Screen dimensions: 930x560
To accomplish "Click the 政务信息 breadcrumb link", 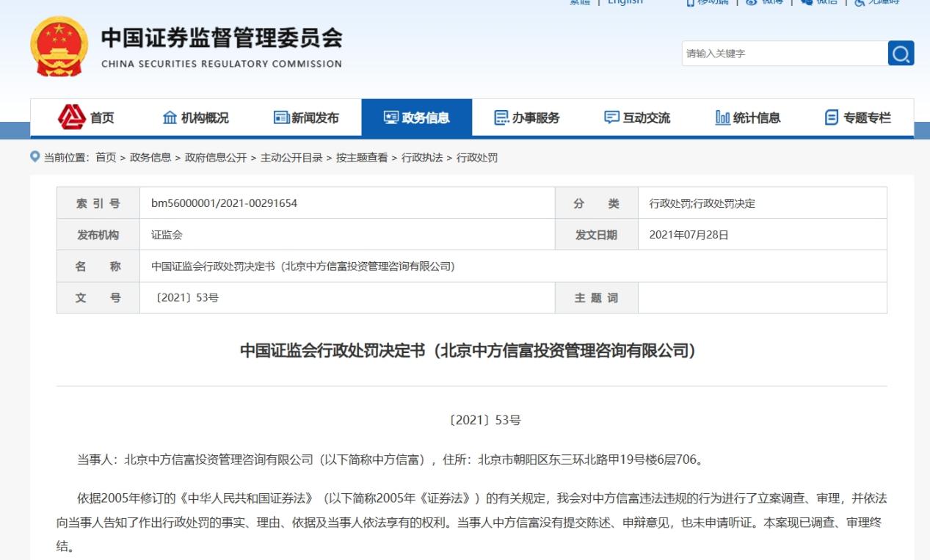I will click(150, 158).
